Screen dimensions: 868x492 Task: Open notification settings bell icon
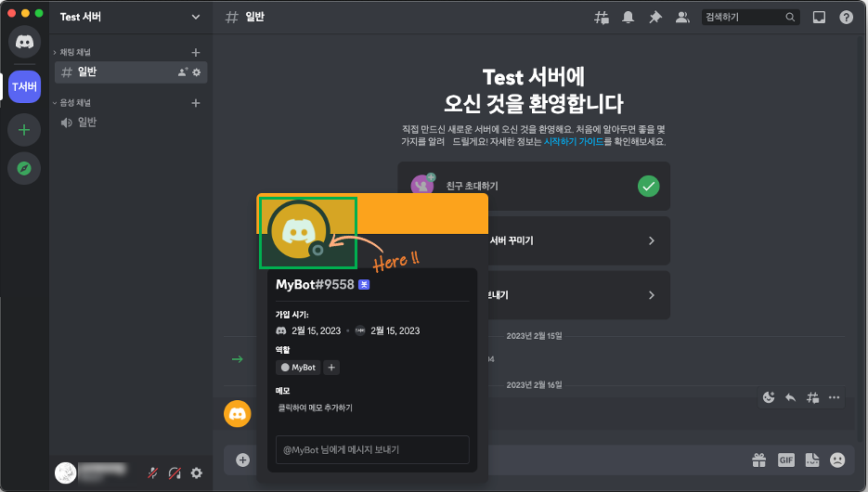[628, 17]
